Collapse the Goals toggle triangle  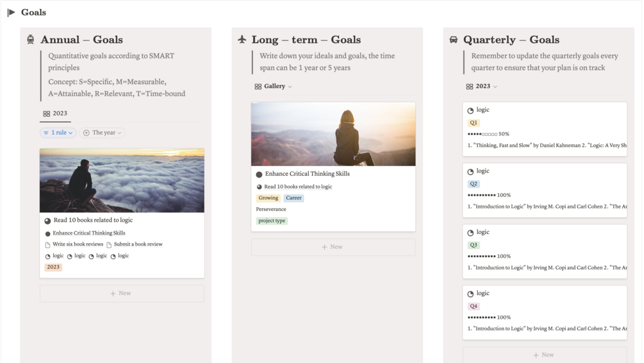click(x=11, y=12)
